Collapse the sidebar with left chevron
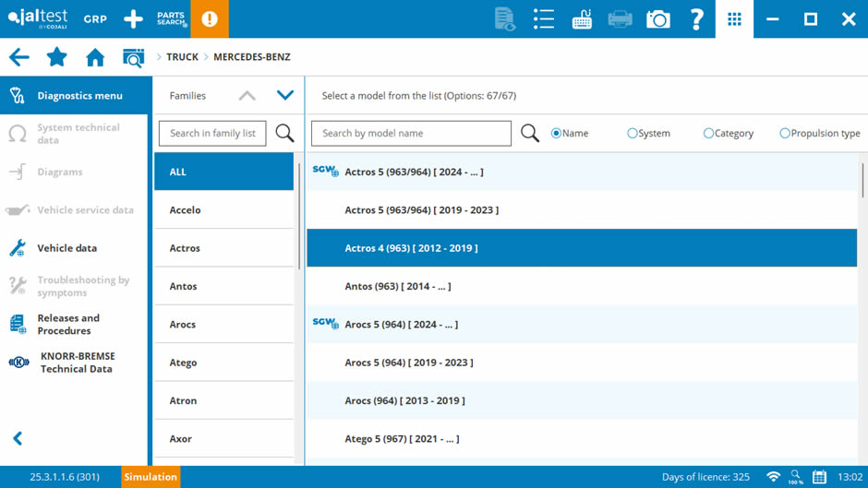The width and height of the screenshot is (868, 488). point(18,439)
